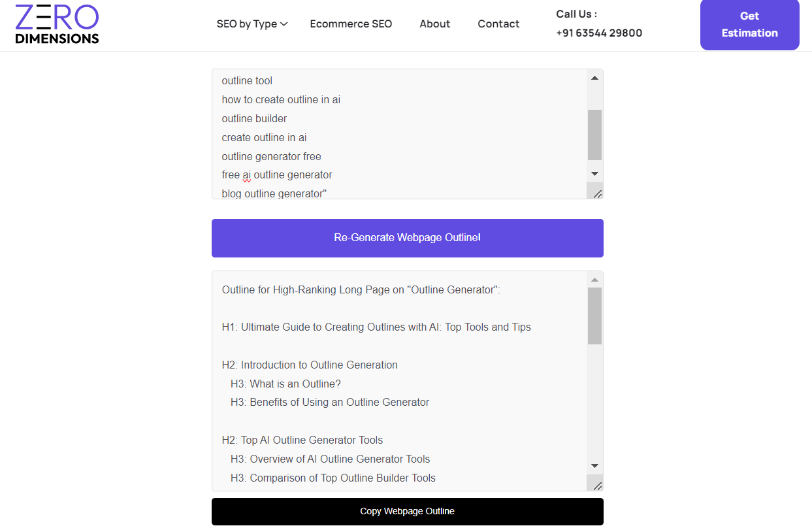Click the Get Estimation button
The height and width of the screenshot is (528, 812).
point(749,25)
